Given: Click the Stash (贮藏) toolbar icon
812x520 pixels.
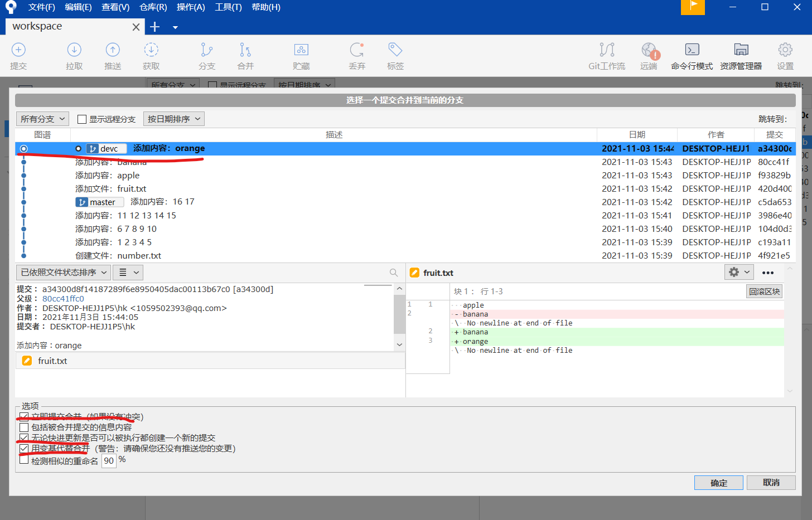Looking at the screenshot, I should 301,50.
